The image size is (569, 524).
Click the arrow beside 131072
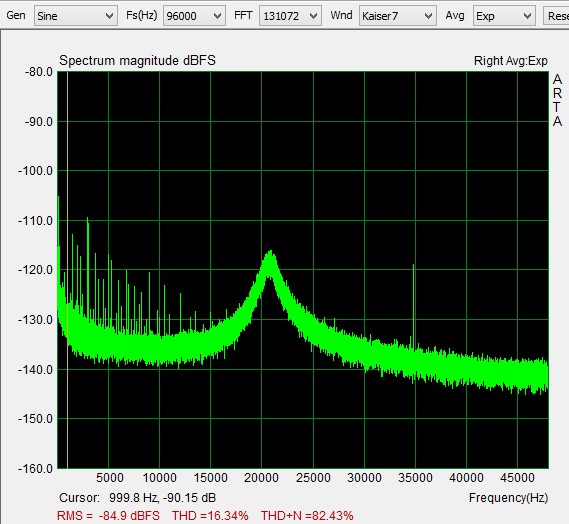313,16
